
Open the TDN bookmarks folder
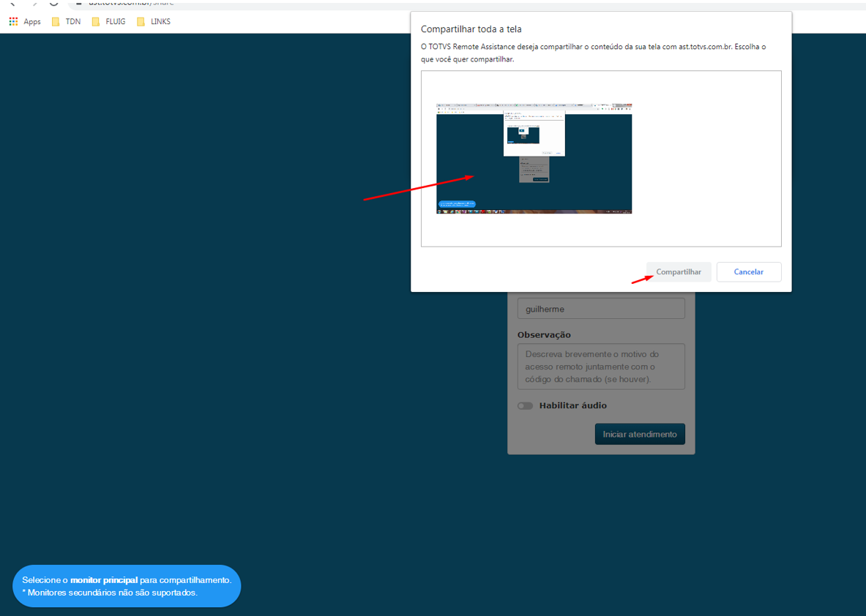click(66, 21)
